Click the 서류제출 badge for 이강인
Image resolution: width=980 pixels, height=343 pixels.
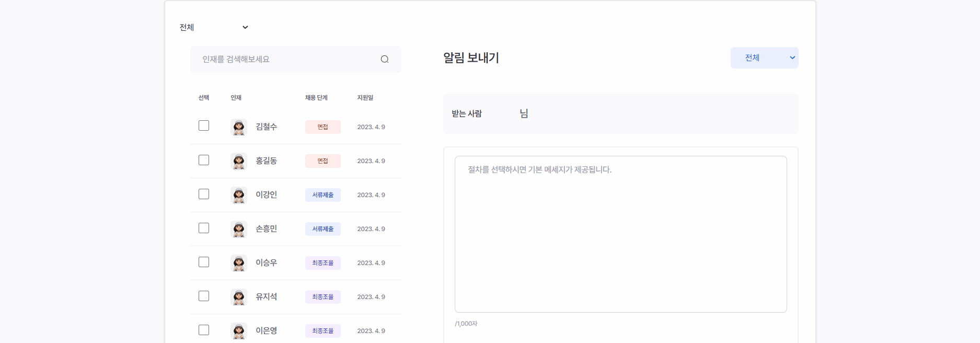(322, 195)
